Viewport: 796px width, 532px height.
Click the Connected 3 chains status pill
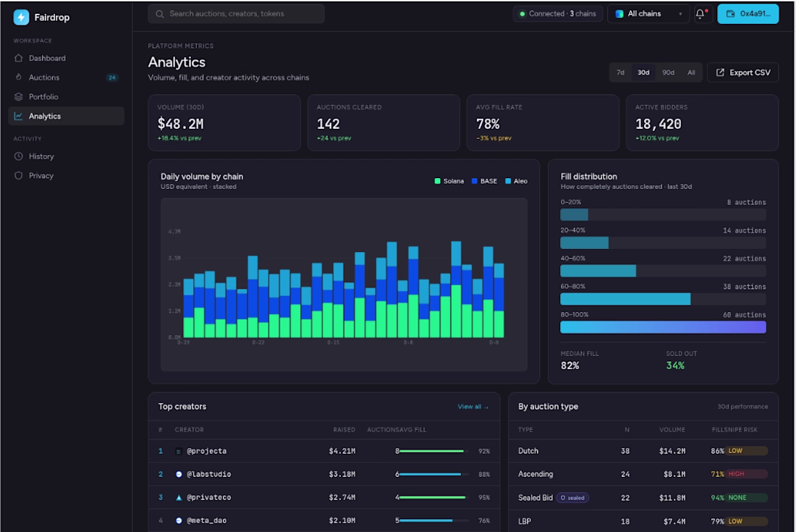[557, 14]
